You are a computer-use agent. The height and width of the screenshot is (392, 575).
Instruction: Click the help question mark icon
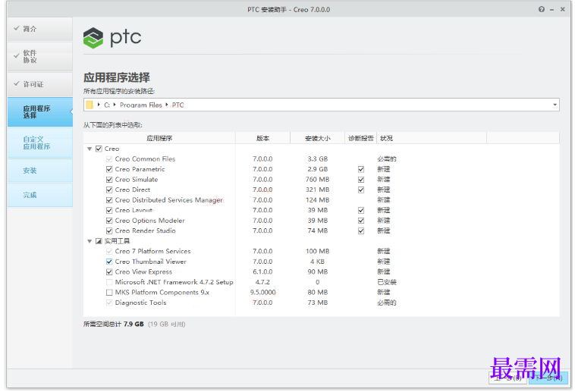[x=542, y=10]
